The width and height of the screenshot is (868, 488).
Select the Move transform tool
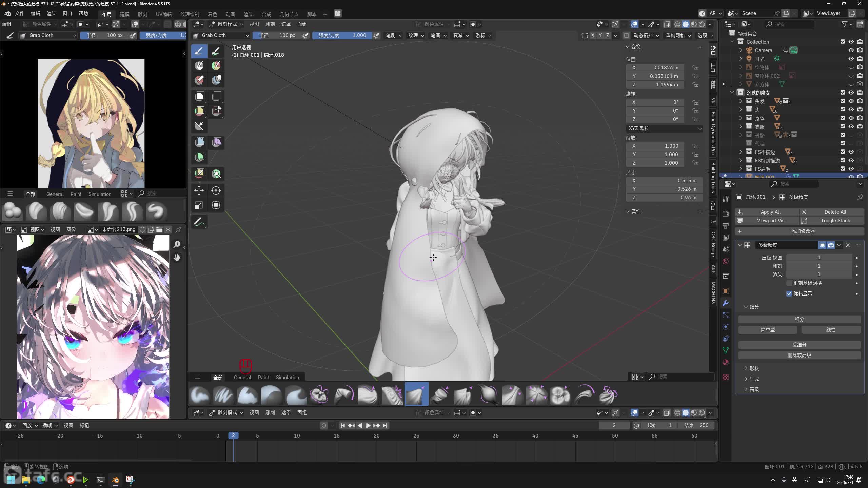pos(199,190)
